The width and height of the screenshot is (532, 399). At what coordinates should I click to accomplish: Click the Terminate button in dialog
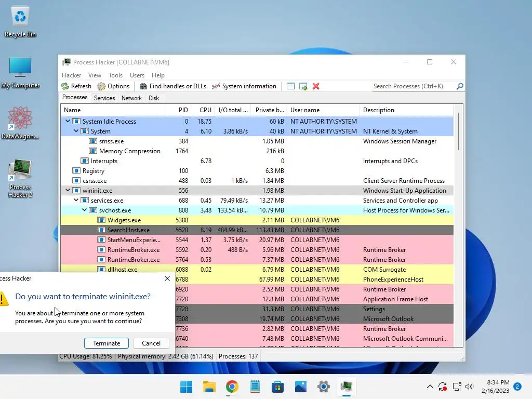(107, 343)
